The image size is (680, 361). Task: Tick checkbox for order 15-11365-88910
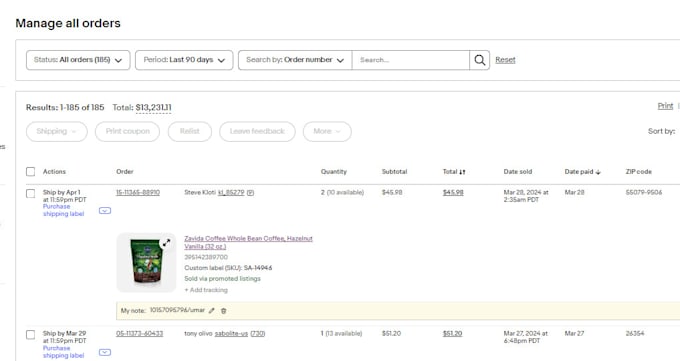(x=30, y=194)
